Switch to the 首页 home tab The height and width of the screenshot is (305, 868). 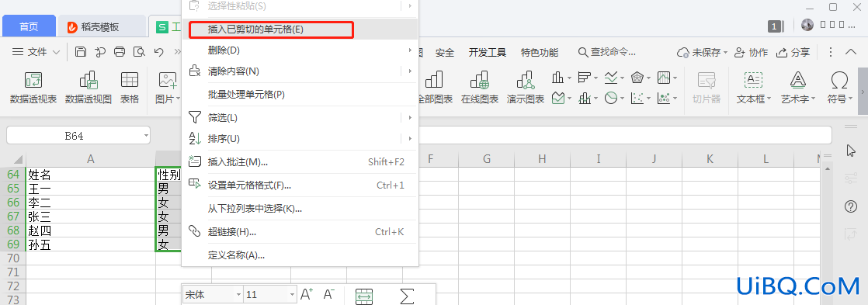29,26
